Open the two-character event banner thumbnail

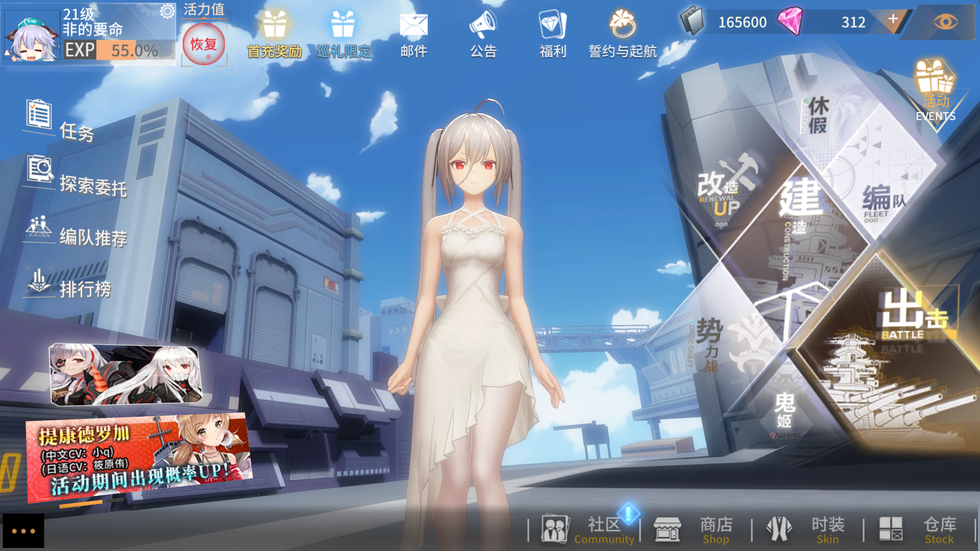(126, 375)
